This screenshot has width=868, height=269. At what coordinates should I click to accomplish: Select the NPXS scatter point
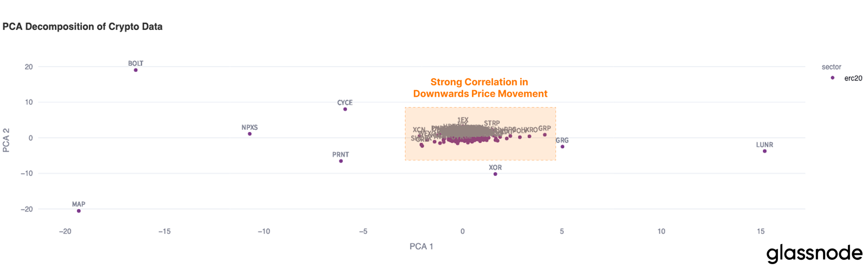[x=250, y=134]
